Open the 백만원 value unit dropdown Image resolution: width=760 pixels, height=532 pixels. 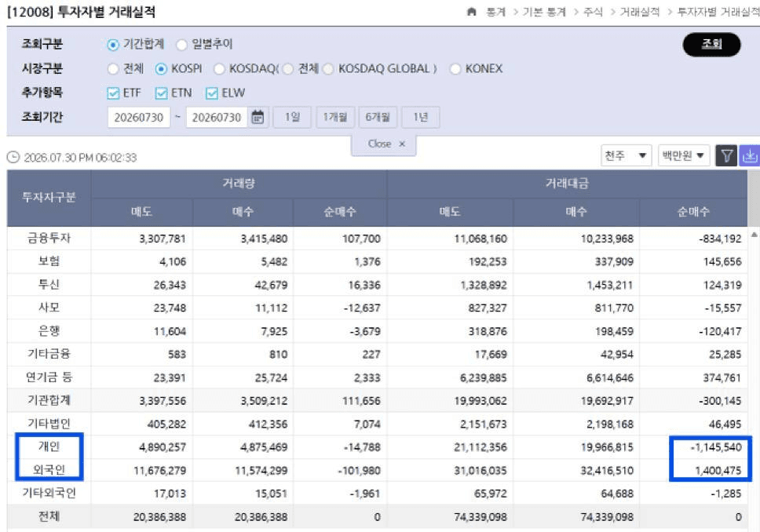tap(683, 155)
